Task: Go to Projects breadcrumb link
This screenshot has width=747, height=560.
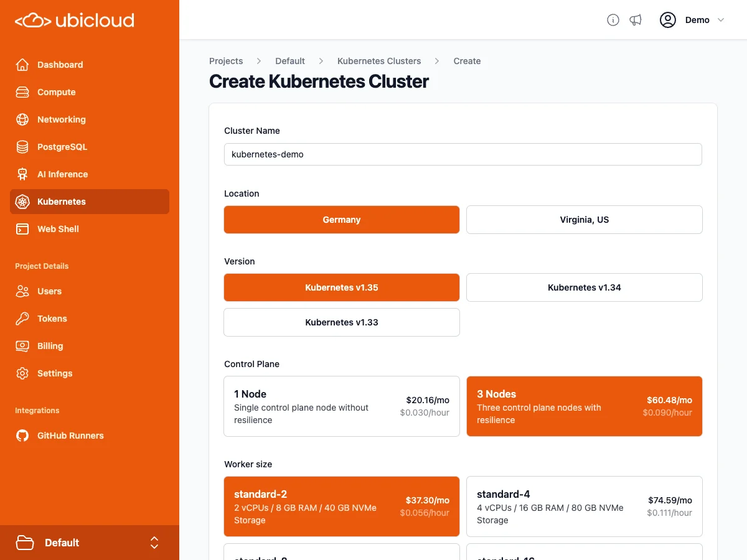Action: click(x=226, y=61)
